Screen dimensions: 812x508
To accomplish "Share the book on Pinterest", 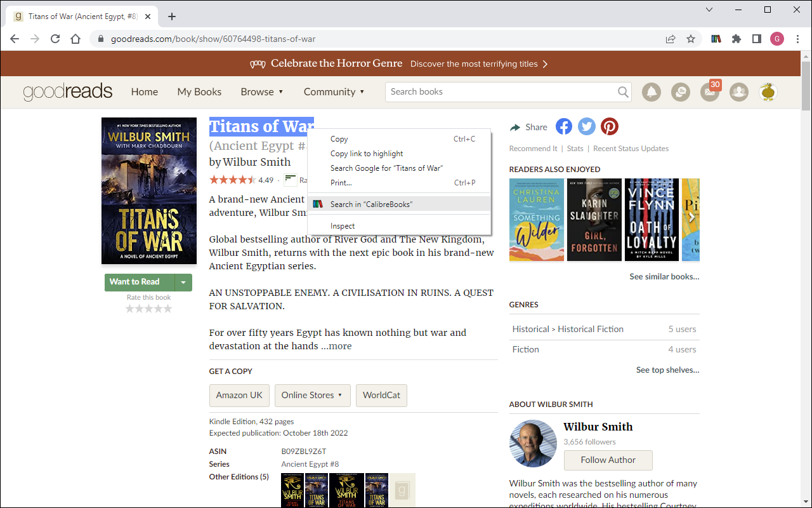I will click(x=610, y=126).
